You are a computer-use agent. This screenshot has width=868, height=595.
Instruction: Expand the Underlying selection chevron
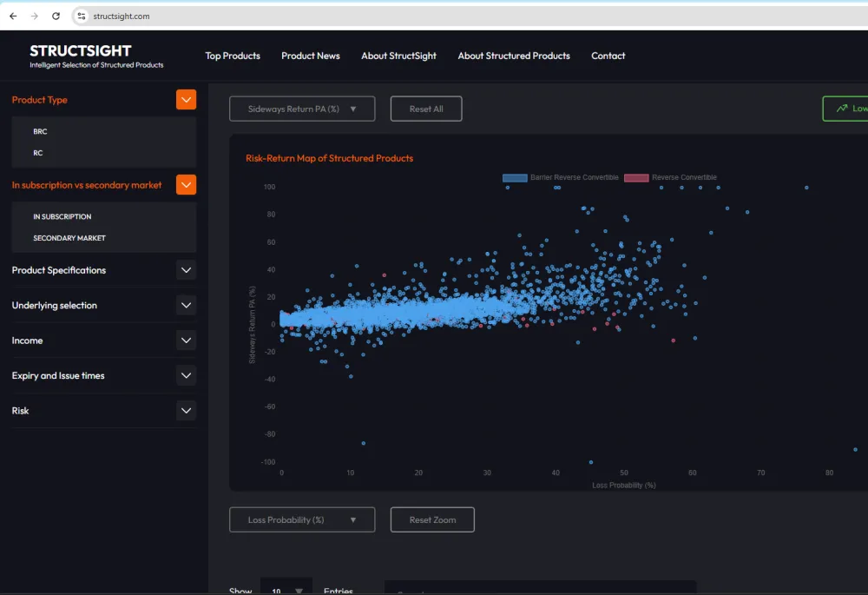[186, 306]
